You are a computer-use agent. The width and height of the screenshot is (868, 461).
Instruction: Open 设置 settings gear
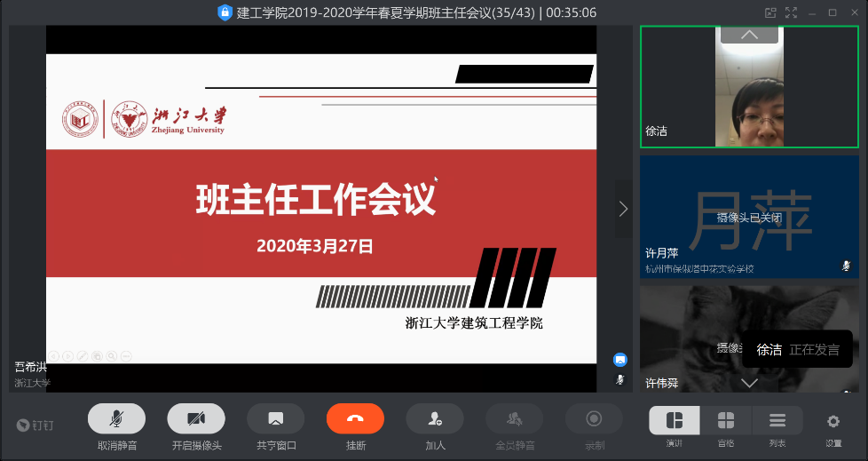coord(832,421)
